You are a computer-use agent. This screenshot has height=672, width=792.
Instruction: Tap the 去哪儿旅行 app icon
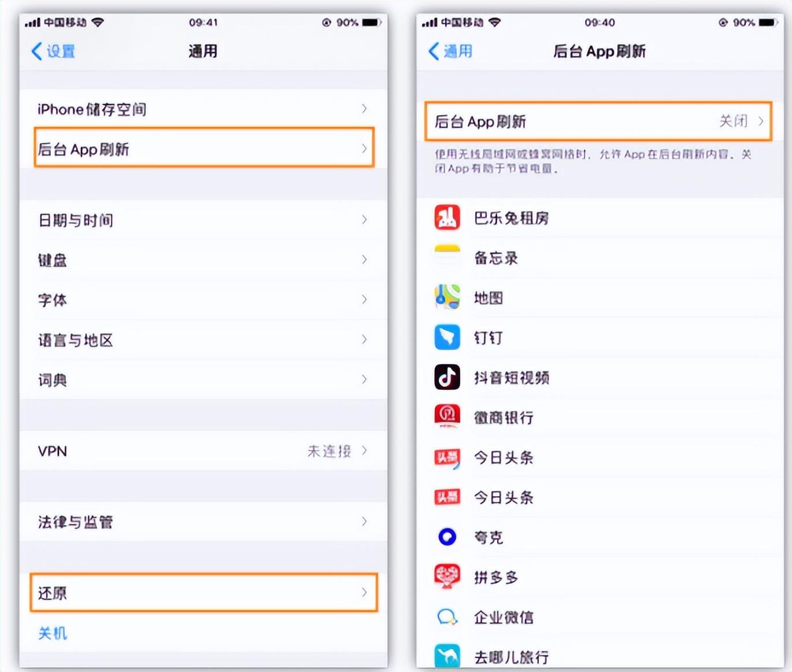click(447, 656)
